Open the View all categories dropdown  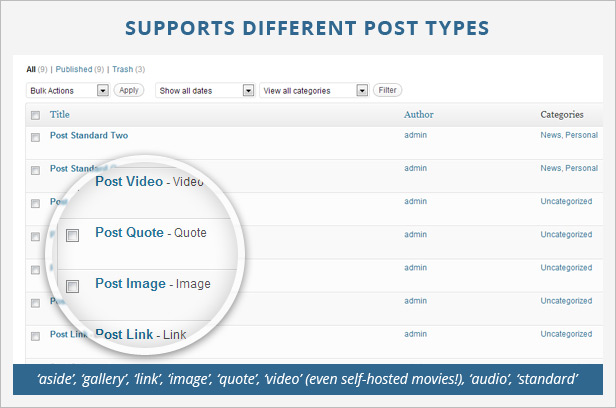314,91
